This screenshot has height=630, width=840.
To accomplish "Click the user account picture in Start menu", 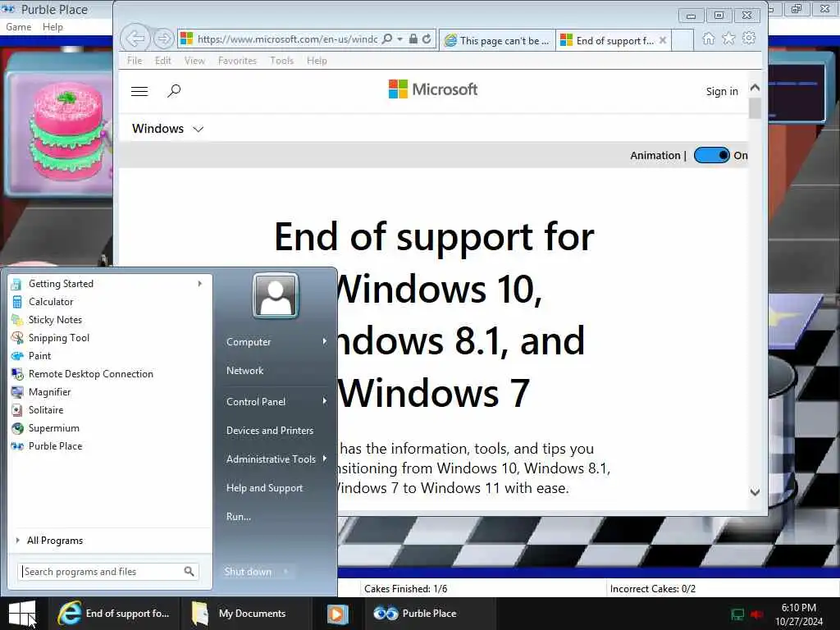I will (276, 295).
